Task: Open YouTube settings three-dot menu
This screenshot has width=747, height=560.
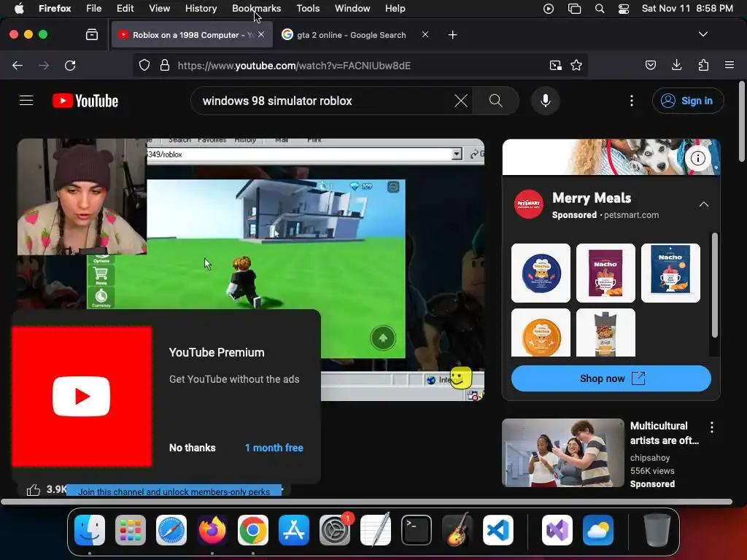Action: coord(632,101)
